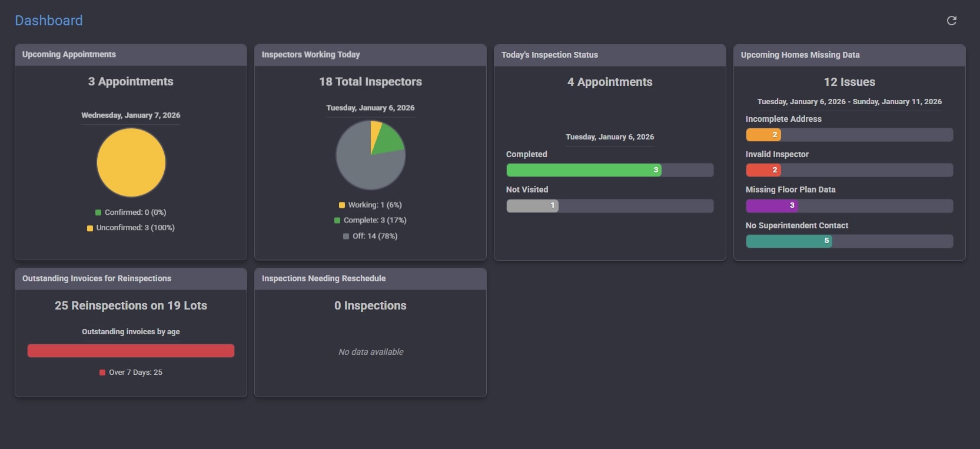Click the 'Not Visited' status label
Viewport: 980px width, 449px height.
click(x=527, y=189)
